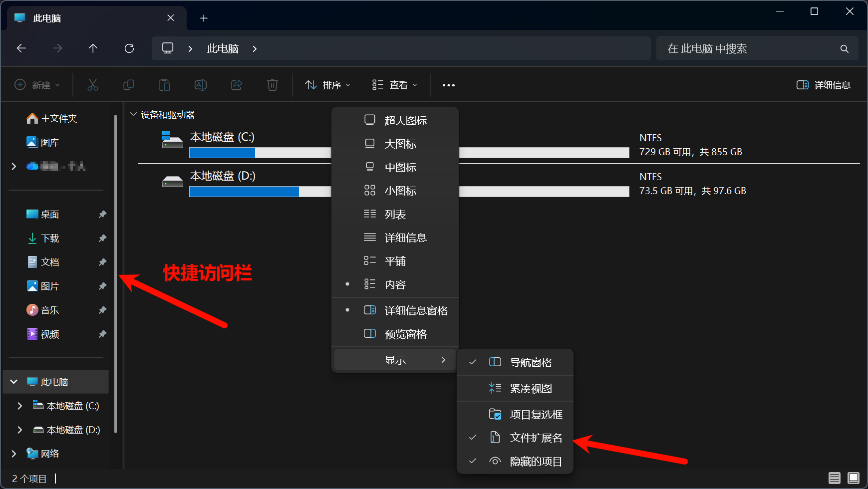Expand the 网络 (Network) tree node

14,454
